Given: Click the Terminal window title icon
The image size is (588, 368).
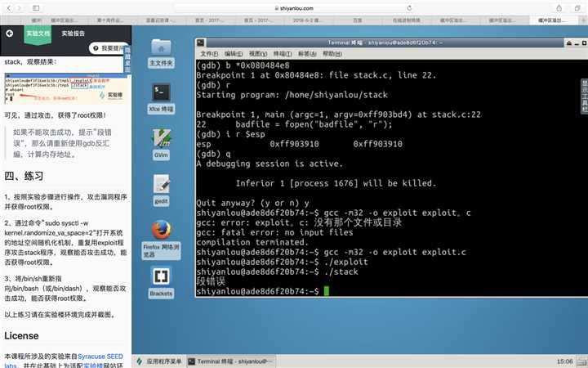Looking at the screenshot, I should click(x=201, y=43).
